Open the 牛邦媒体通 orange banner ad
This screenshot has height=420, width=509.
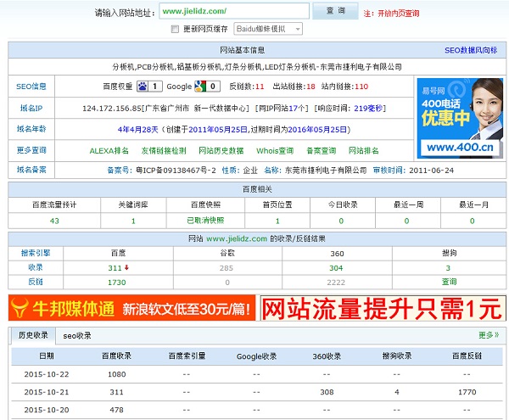coord(131,308)
